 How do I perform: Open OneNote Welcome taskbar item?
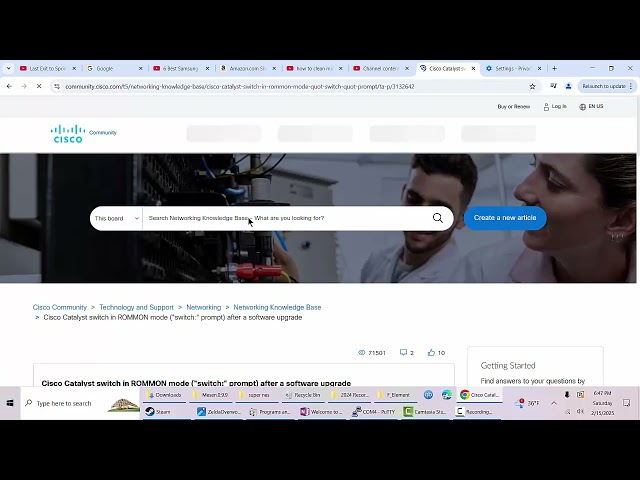pos(321,411)
